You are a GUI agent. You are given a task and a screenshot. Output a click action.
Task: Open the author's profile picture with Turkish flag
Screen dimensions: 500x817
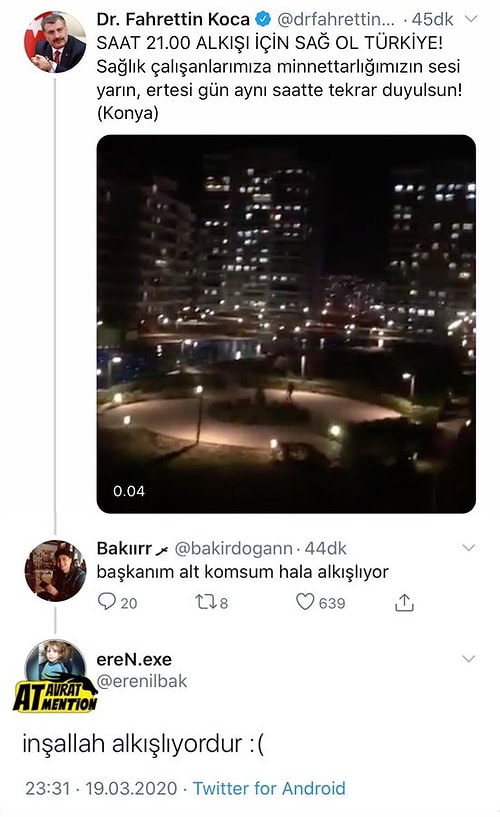55,42
